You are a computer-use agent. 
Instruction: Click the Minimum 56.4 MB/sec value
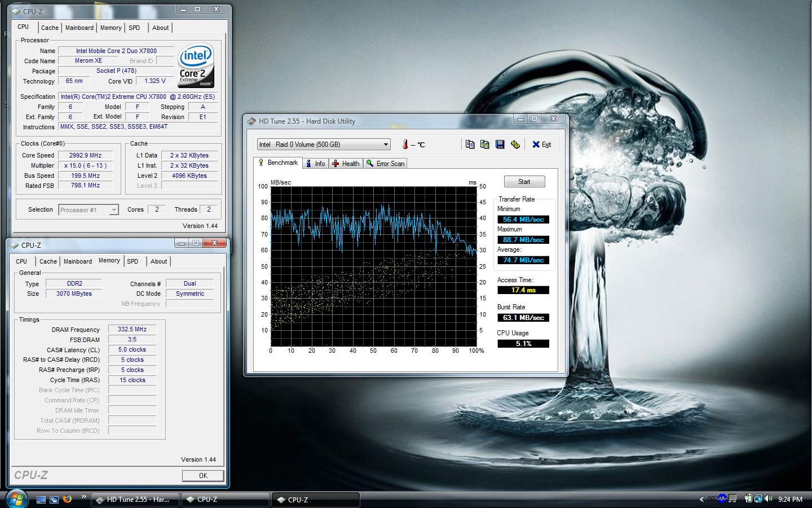523,220
